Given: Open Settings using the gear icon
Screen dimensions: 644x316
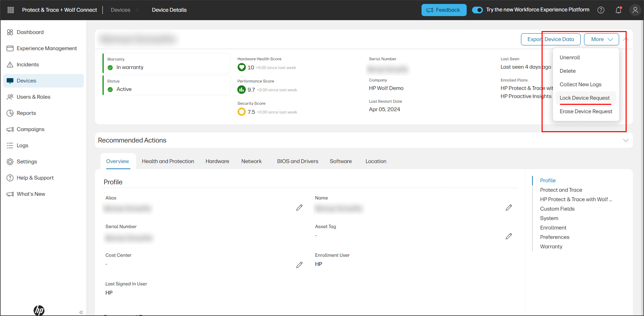Looking at the screenshot, I should [x=10, y=161].
